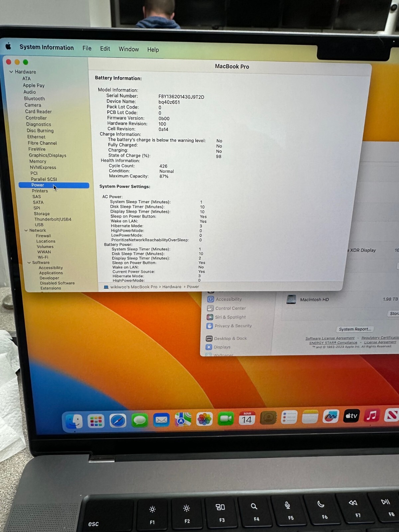
Task: Select Wi-Fi under Network
Action: [x=43, y=257]
